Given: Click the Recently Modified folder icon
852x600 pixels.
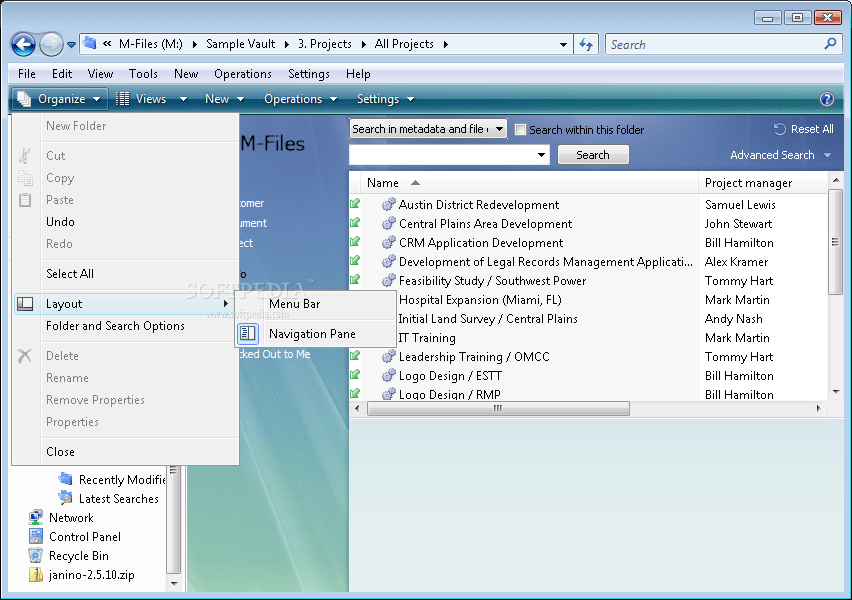Looking at the screenshot, I should click(66, 479).
